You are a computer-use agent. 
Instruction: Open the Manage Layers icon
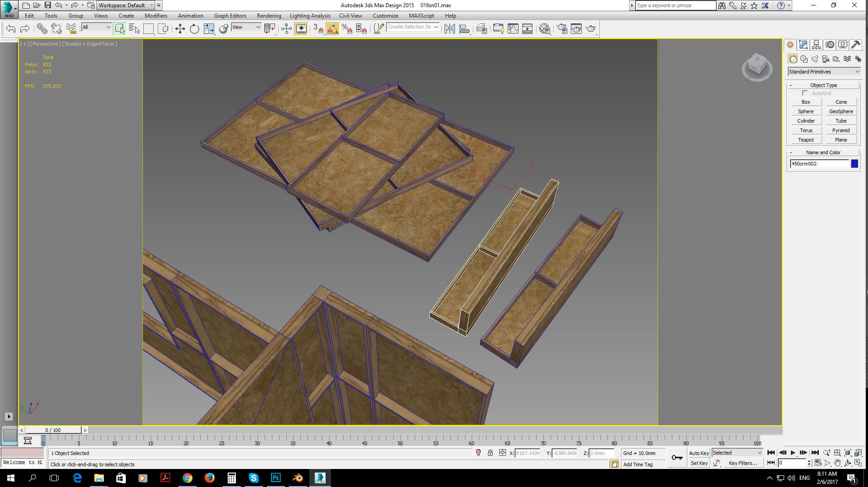coord(481,29)
